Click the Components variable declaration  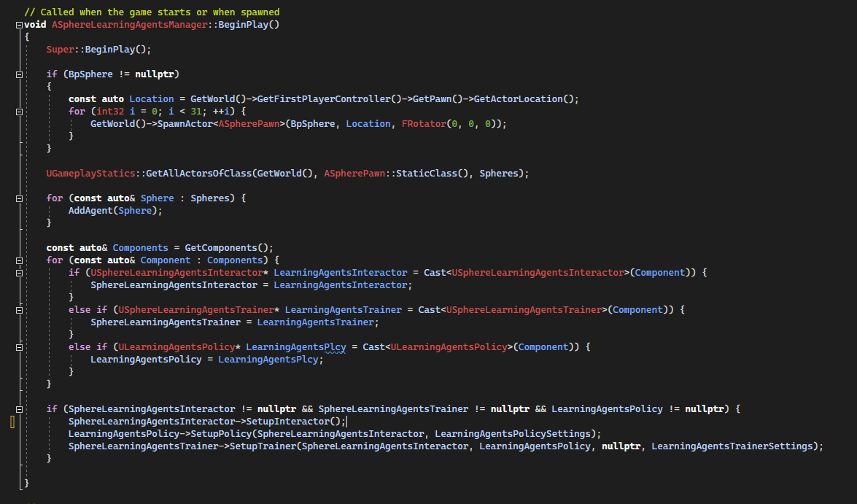click(141, 248)
